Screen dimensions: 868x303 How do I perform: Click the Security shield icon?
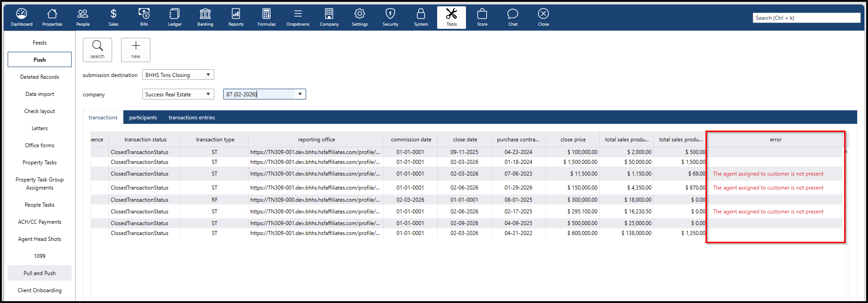tap(390, 18)
